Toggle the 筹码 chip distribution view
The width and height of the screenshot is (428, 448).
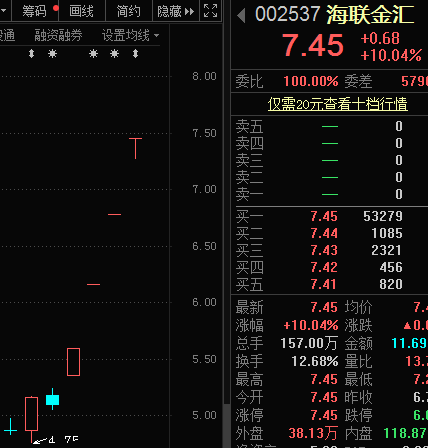(34, 11)
